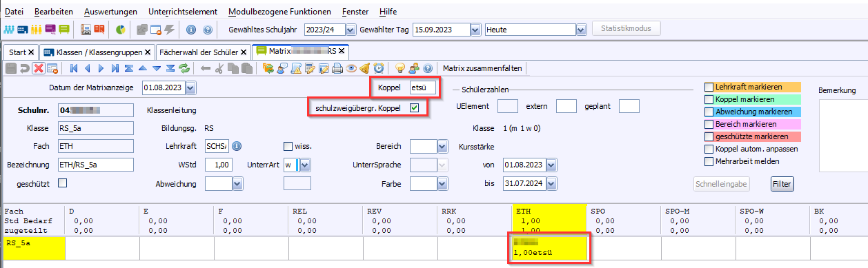Jump to first record arrow icon
This screenshot has height=268, width=868.
(73, 68)
